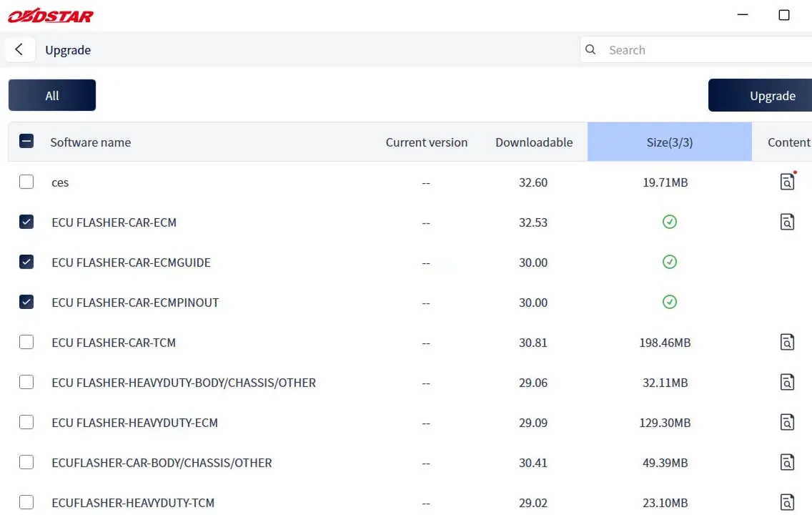This screenshot has width=812, height=515.
Task: Click downloadable version 29.02
Action: 533,503
